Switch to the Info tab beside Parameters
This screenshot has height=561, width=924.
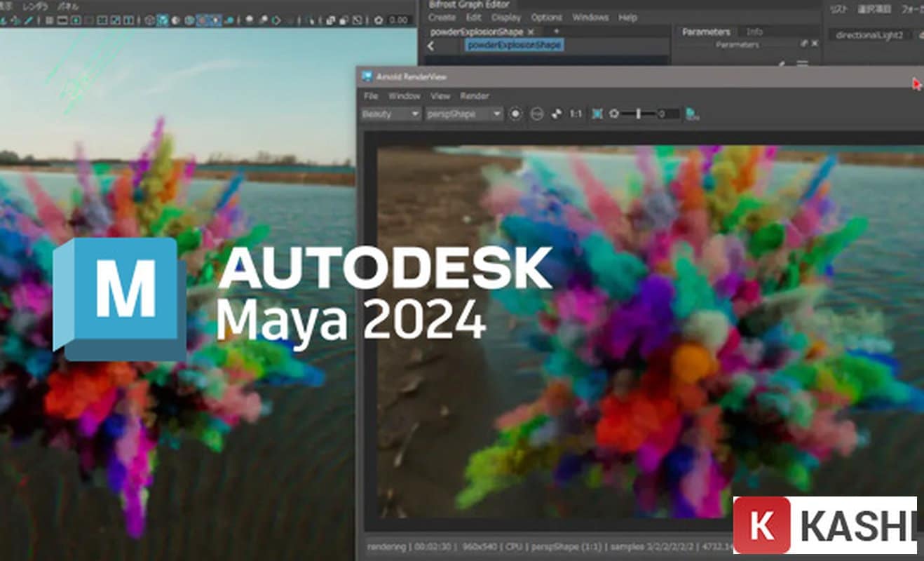tap(754, 32)
